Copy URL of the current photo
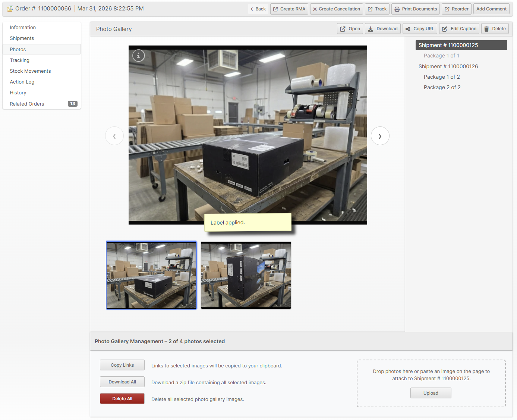Viewport: 517px width, 420px height. [x=420, y=29]
